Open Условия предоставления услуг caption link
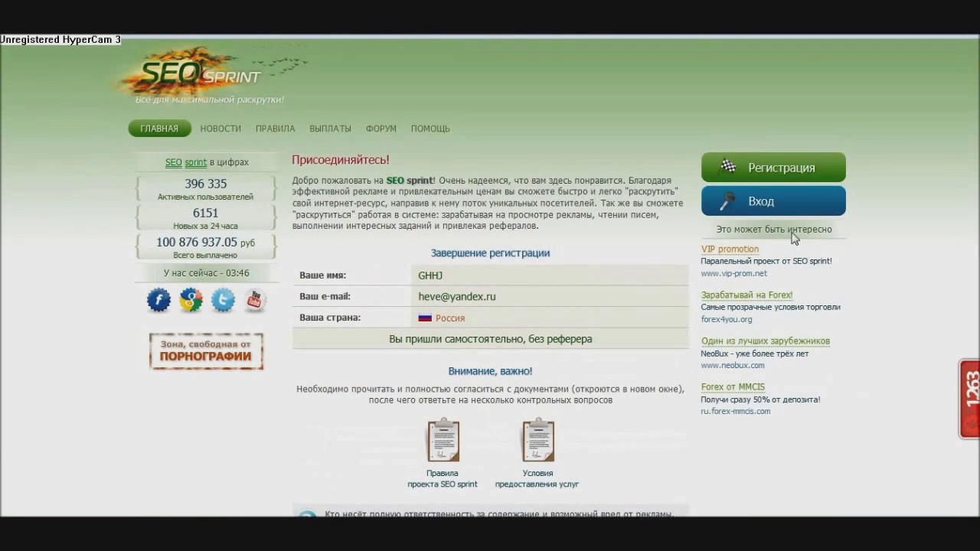This screenshot has height=551, width=980. pyautogui.click(x=537, y=478)
